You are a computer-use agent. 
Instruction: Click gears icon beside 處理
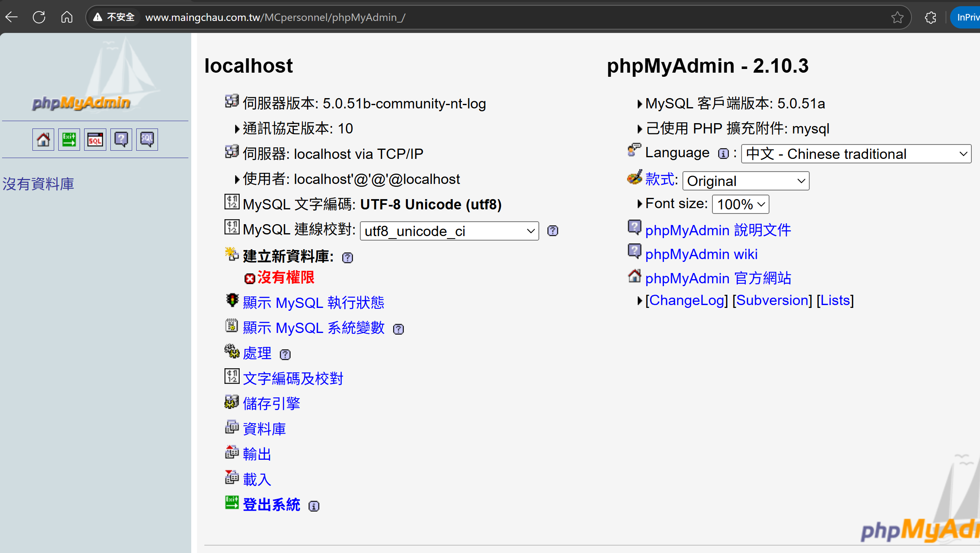(x=232, y=351)
